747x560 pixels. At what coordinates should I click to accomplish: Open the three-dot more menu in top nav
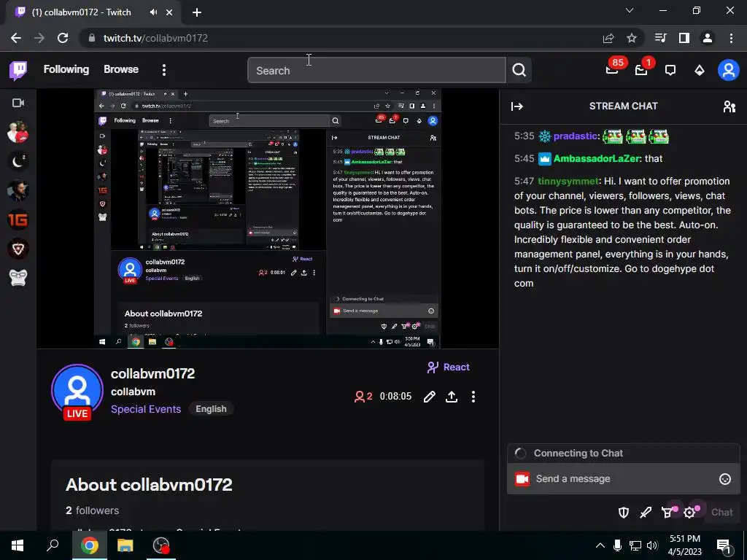coord(164,70)
